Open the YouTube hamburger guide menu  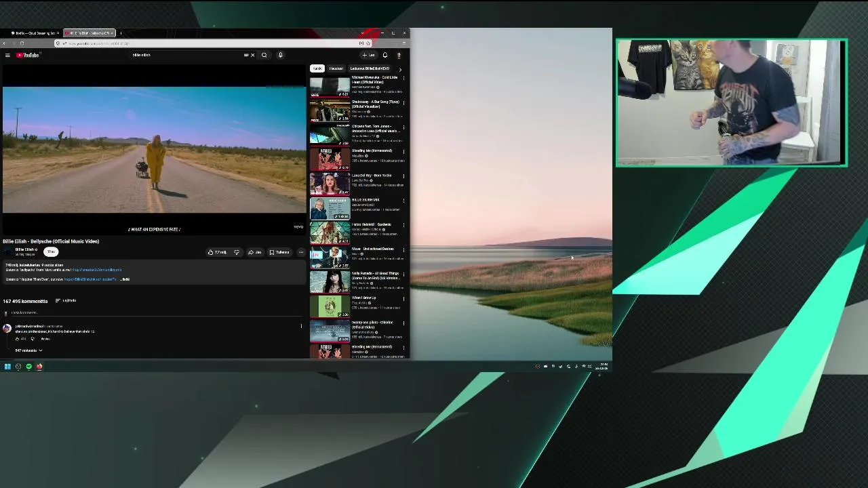[7, 55]
